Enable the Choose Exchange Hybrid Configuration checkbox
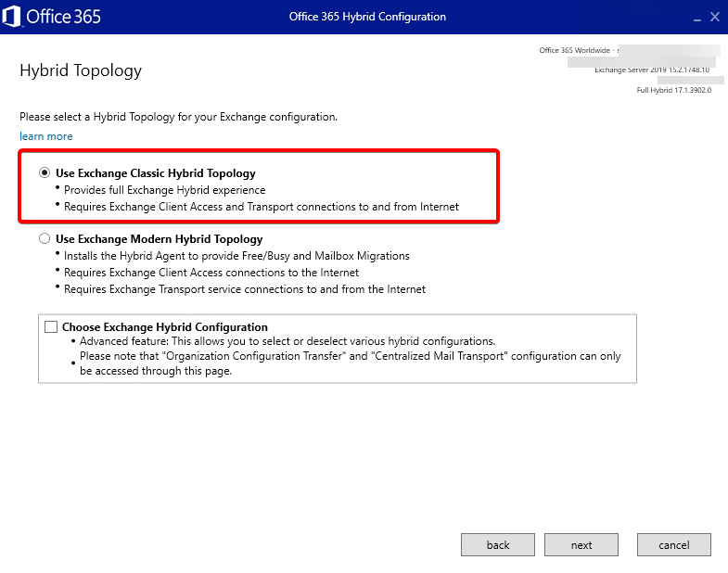The height and width of the screenshot is (573, 728). click(x=50, y=327)
